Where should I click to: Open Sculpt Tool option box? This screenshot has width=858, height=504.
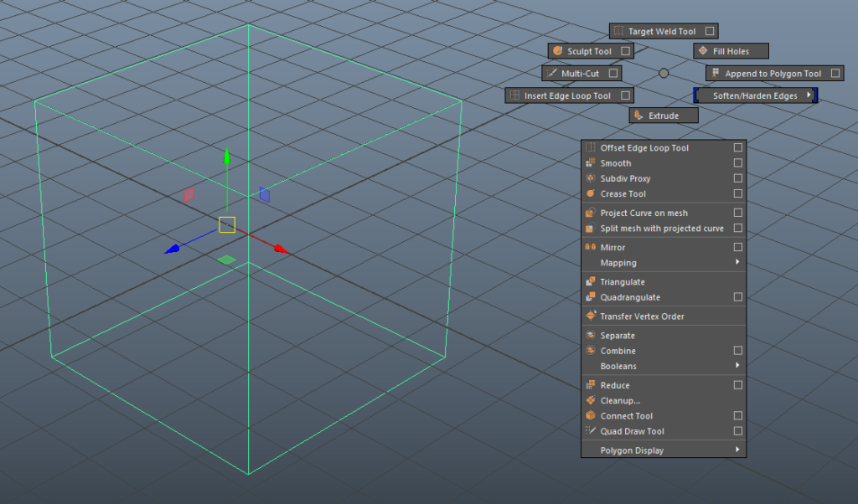[625, 51]
